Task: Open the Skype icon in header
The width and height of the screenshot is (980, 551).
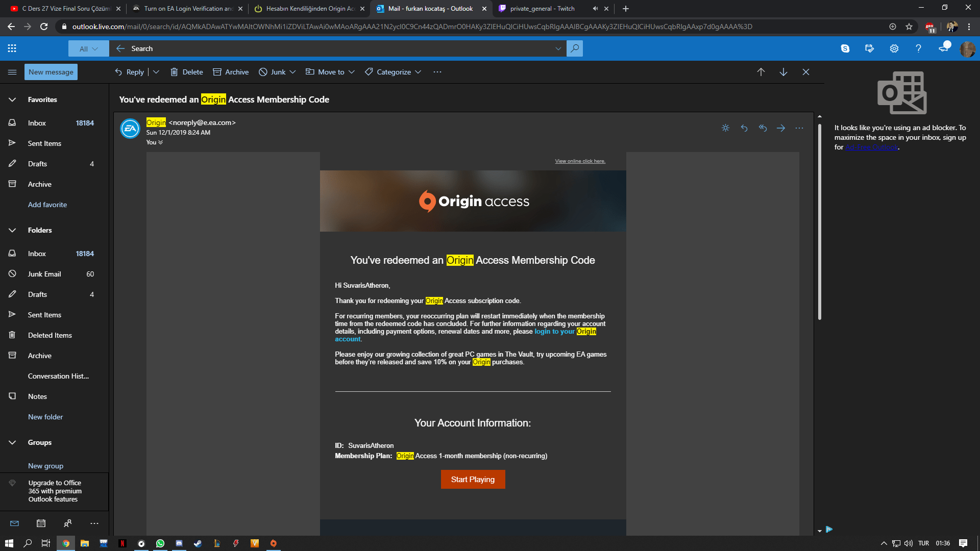Action: pos(845,48)
